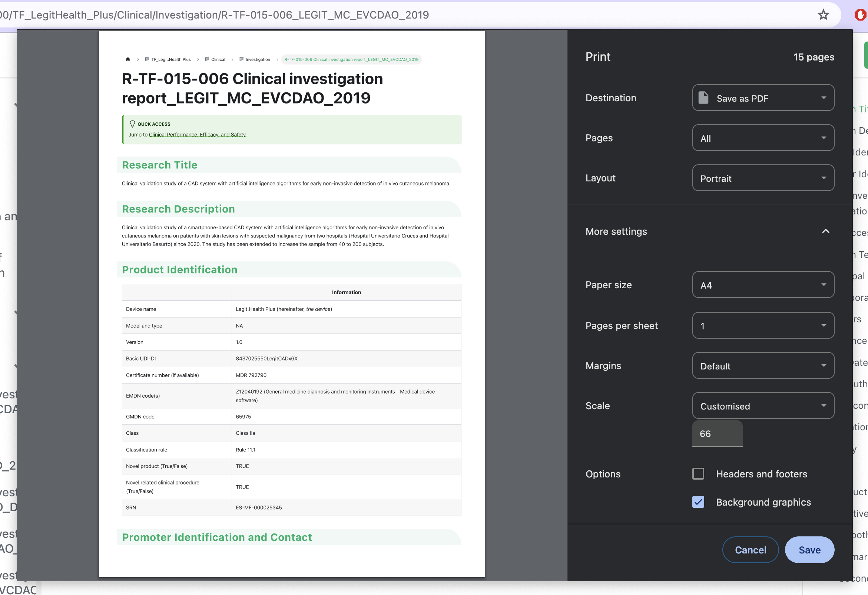The width and height of the screenshot is (868, 595).
Task: Click the lightbulb Quick Access icon
Action: (x=132, y=124)
